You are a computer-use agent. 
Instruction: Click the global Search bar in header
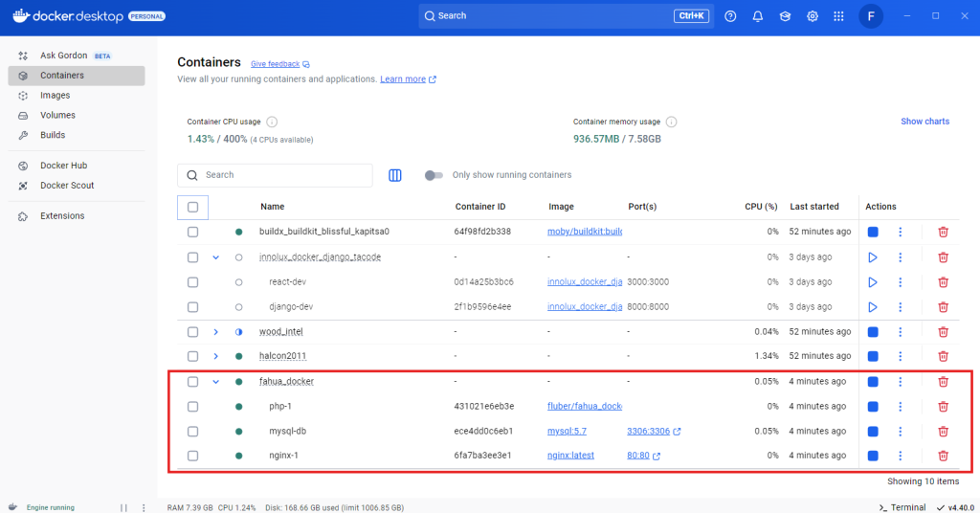(x=567, y=16)
